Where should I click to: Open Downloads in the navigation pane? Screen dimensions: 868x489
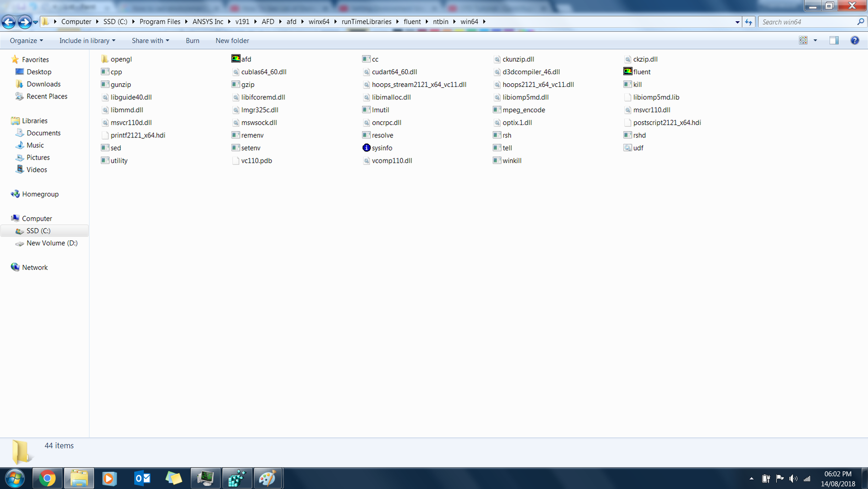tap(43, 84)
